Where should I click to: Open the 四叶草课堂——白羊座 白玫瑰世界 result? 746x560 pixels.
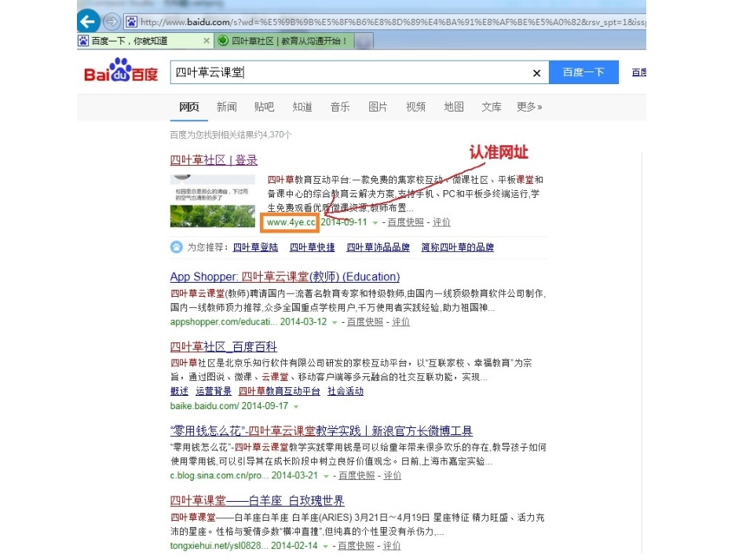pos(258,500)
